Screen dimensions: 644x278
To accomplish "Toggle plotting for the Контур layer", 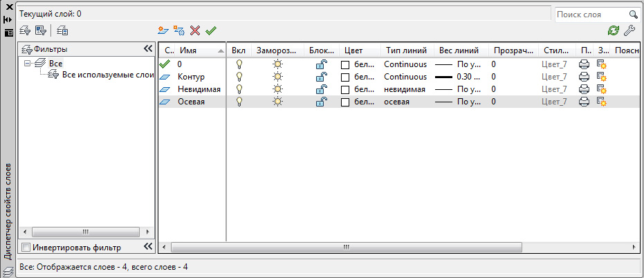I will [584, 77].
